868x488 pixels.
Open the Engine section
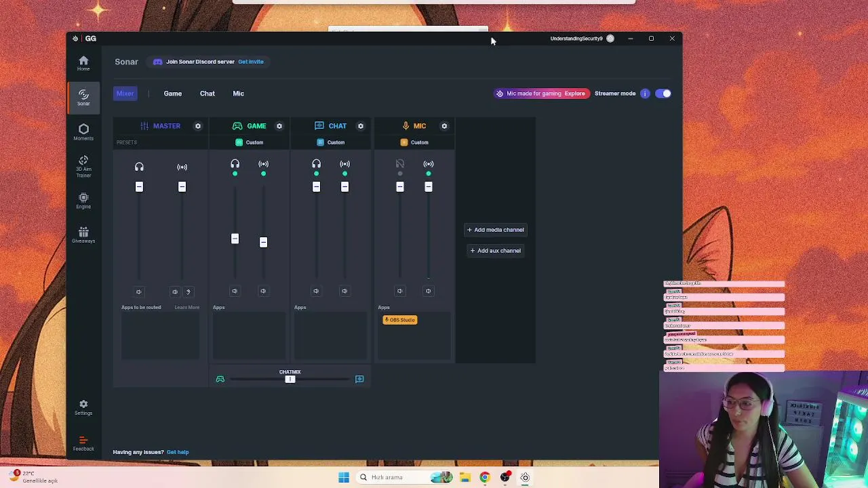[83, 201]
